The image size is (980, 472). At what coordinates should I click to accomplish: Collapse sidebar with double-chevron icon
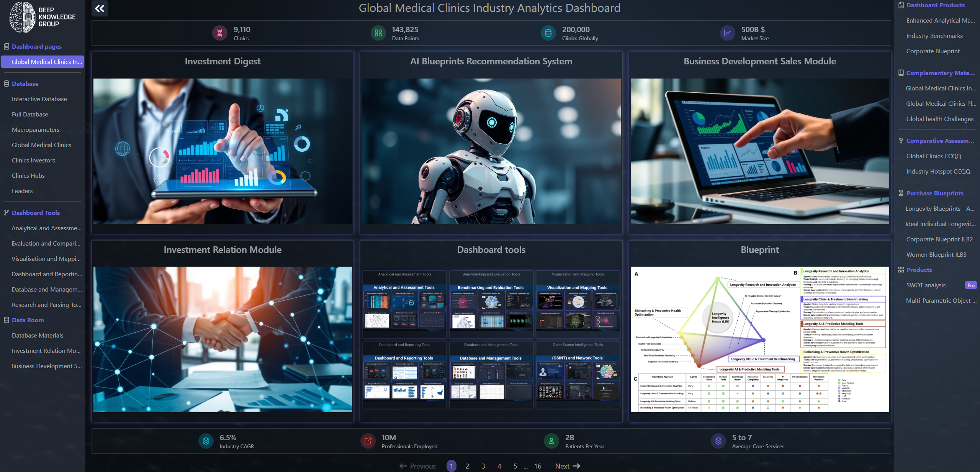(x=100, y=8)
